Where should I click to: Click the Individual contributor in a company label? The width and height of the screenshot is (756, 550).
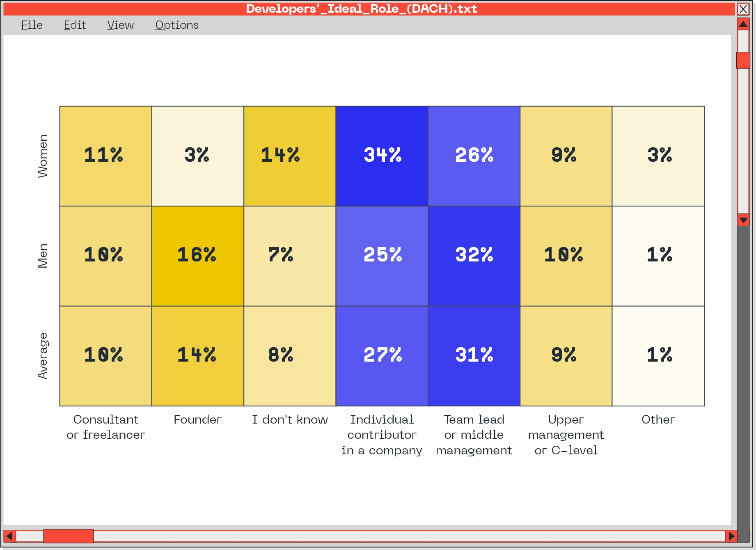(382, 435)
